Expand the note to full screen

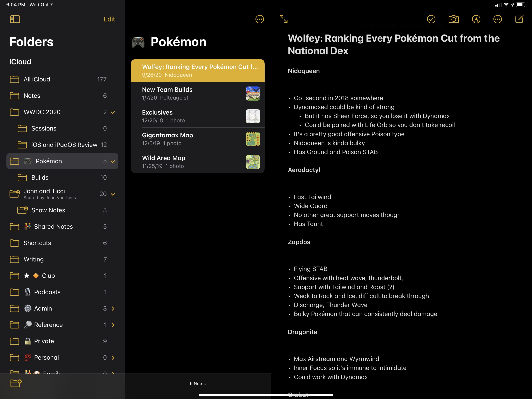click(x=284, y=19)
